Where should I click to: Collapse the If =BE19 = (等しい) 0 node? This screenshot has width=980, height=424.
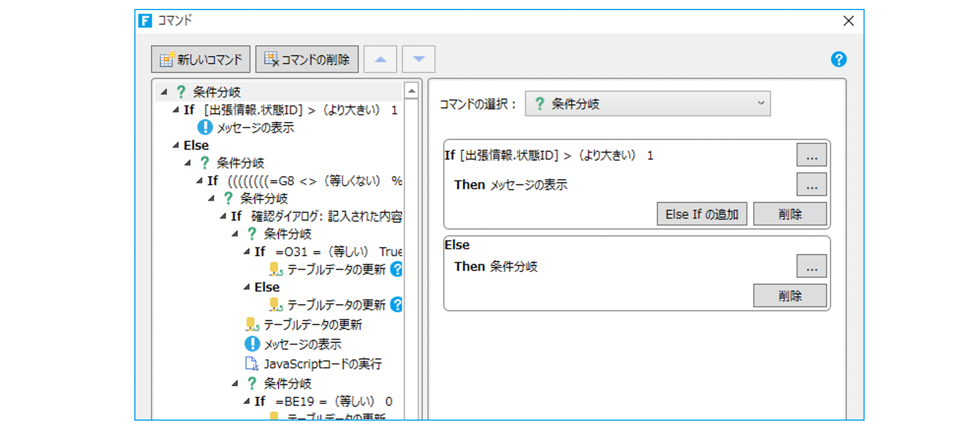pos(246,401)
